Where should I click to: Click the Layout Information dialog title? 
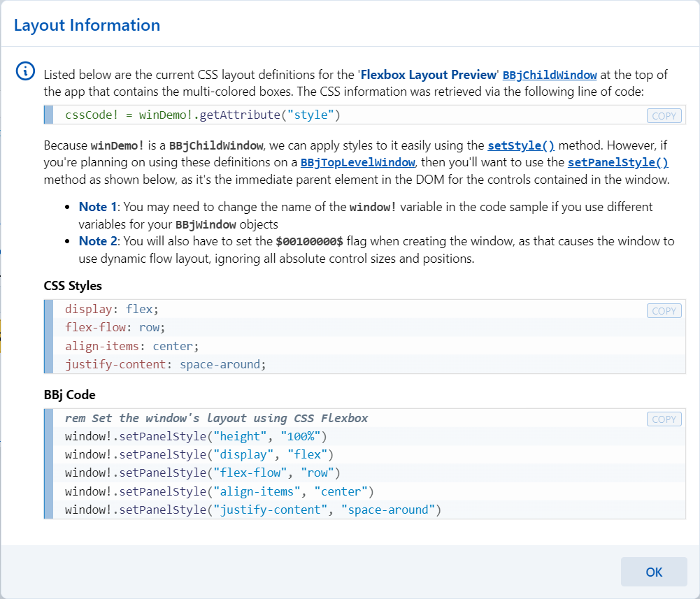(x=87, y=24)
